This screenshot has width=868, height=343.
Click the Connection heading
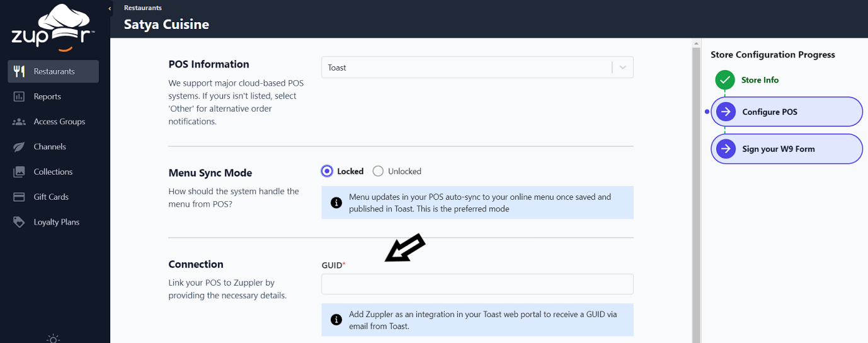(196, 264)
